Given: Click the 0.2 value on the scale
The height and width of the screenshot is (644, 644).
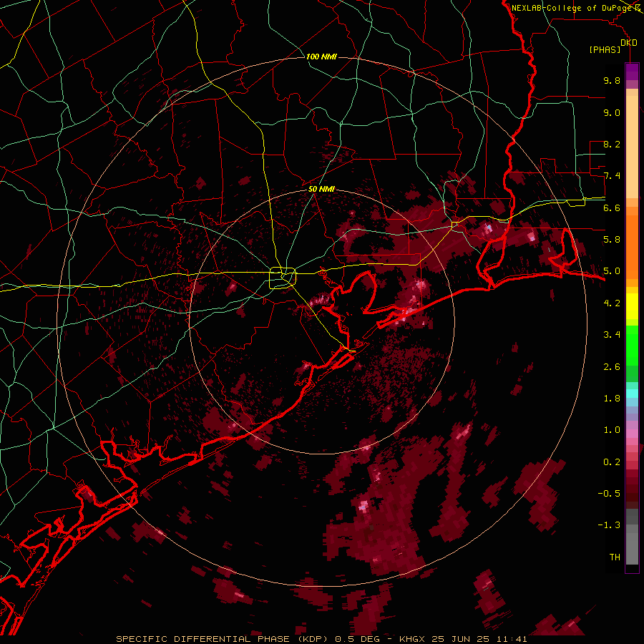Looking at the screenshot, I should click(612, 462).
